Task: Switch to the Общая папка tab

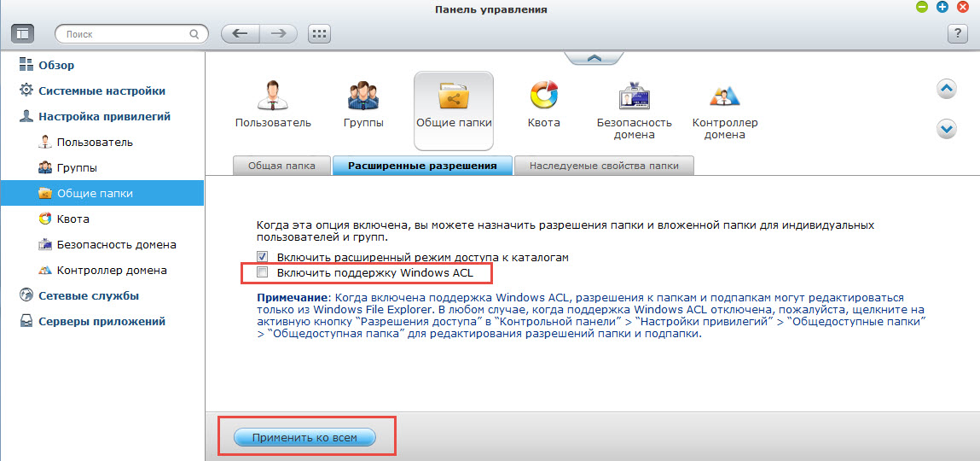Action: [x=281, y=166]
